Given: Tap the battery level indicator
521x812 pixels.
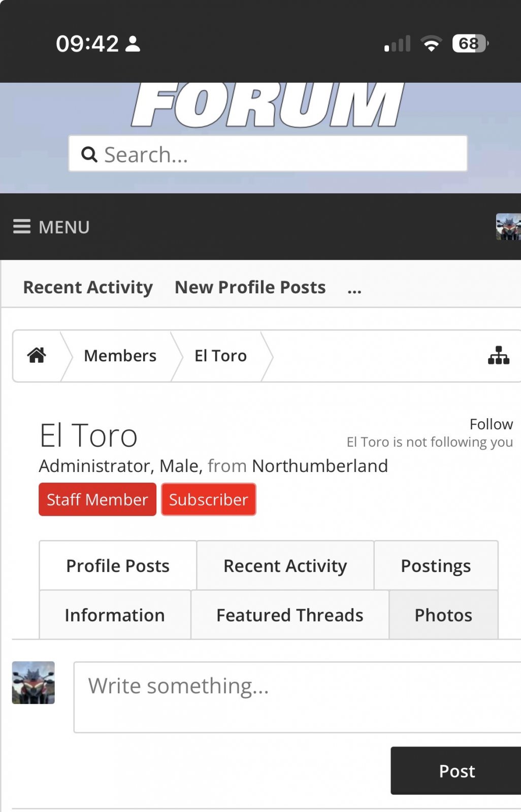Looking at the screenshot, I should pyautogui.click(x=470, y=44).
